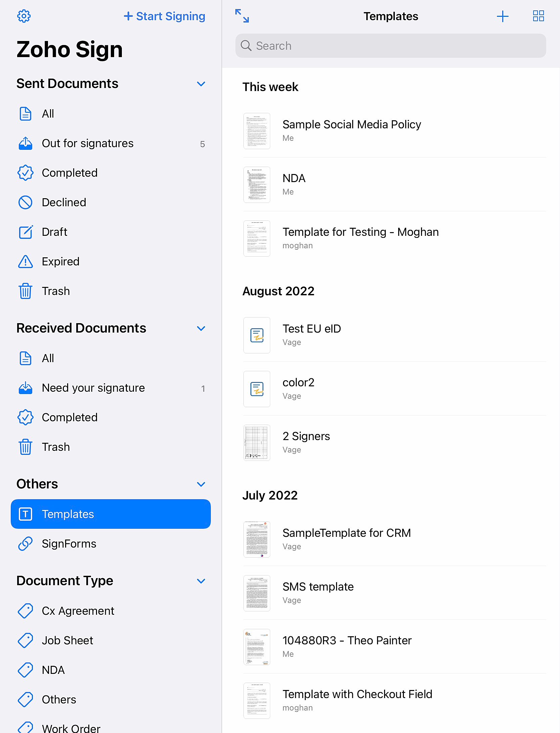
Task: Click the Received Documents Trash bin icon
Action: tap(26, 447)
